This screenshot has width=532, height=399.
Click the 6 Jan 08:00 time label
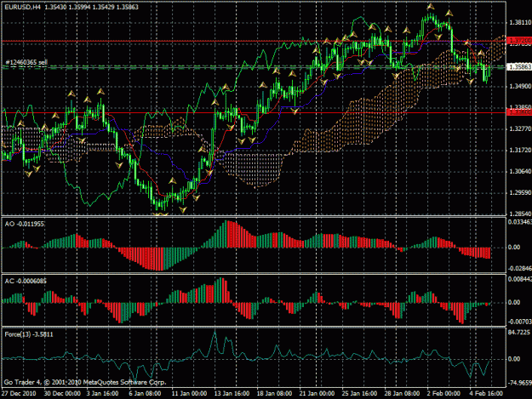[145, 393]
